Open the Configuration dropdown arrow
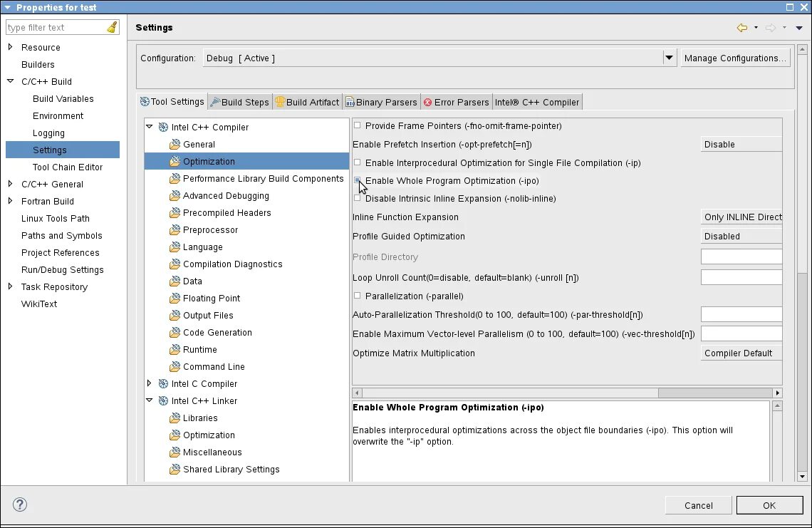The width and height of the screenshot is (812, 528). click(669, 58)
